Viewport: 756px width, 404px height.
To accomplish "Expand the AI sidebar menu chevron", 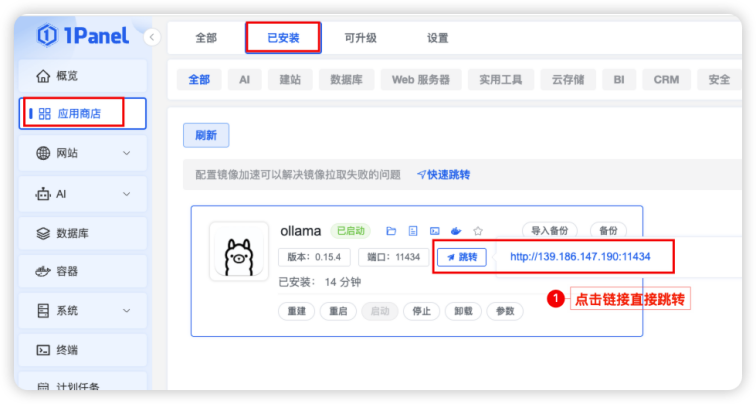I will pos(126,194).
